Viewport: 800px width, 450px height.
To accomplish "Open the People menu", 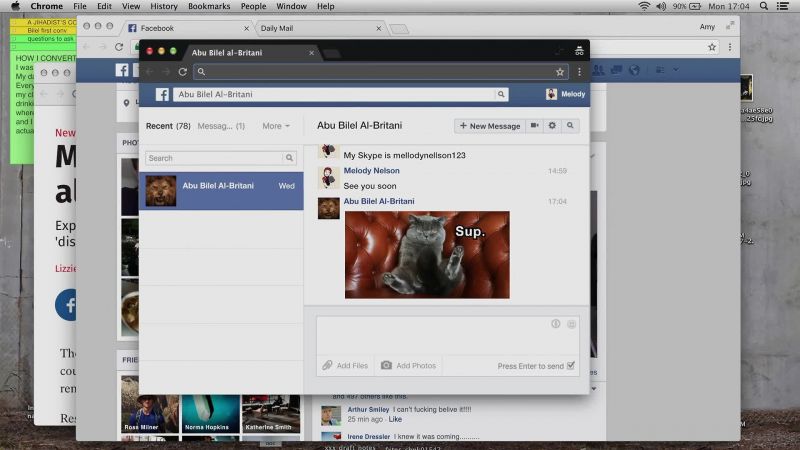I will click(254, 6).
